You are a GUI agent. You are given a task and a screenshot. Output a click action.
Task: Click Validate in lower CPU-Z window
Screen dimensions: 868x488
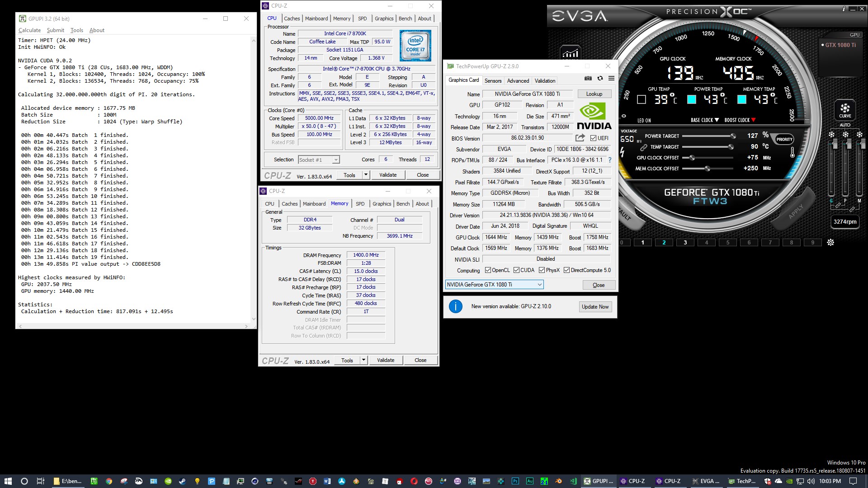(386, 360)
